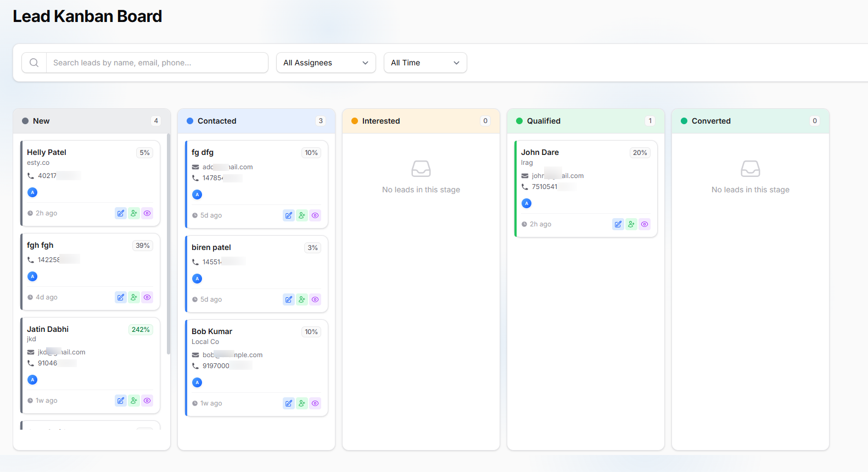868x472 pixels.
Task: Select the Interested column header
Action: pyautogui.click(x=421, y=121)
